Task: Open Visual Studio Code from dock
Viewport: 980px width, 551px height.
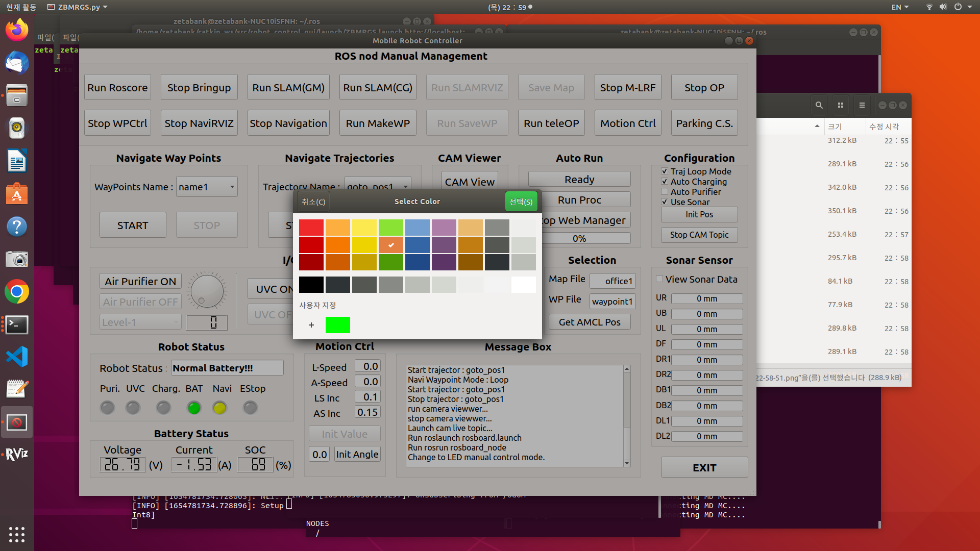Action: pyautogui.click(x=17, y=357)
